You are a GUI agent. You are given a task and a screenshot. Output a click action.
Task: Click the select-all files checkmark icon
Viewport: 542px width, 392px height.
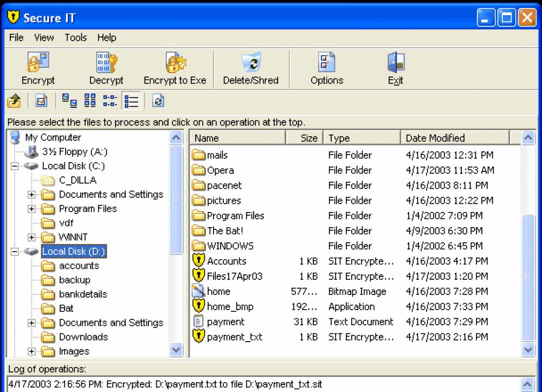(40, 101)
